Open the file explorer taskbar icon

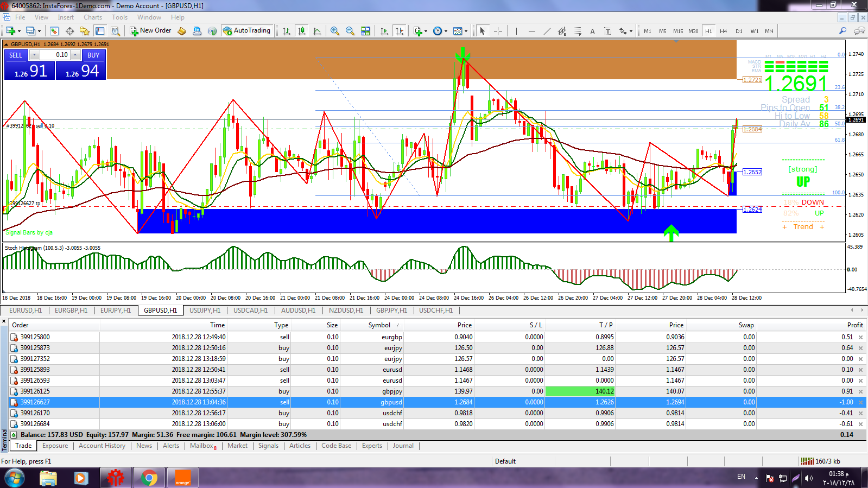[x=48, y=478]
